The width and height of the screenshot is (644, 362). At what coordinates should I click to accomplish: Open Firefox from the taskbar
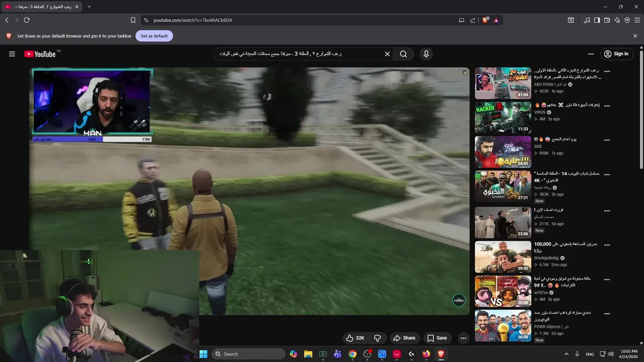click(x=426, y=354)
